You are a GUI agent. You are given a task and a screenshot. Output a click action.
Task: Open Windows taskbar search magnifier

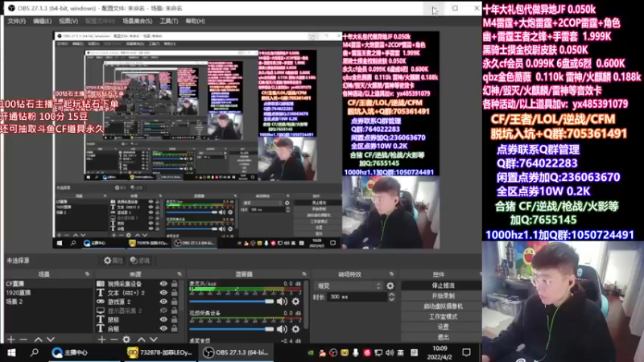coord(35,352)
